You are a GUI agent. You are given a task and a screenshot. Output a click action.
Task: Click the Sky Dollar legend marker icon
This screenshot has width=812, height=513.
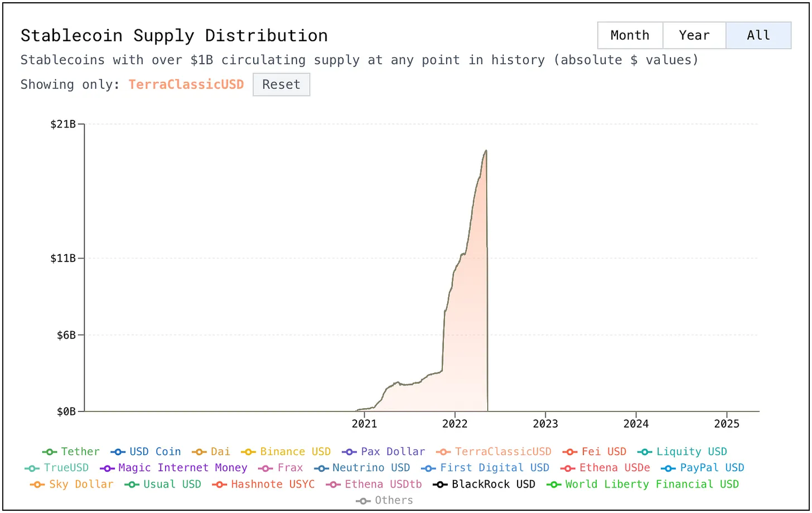pyautogui.click(x=37, y=485)
